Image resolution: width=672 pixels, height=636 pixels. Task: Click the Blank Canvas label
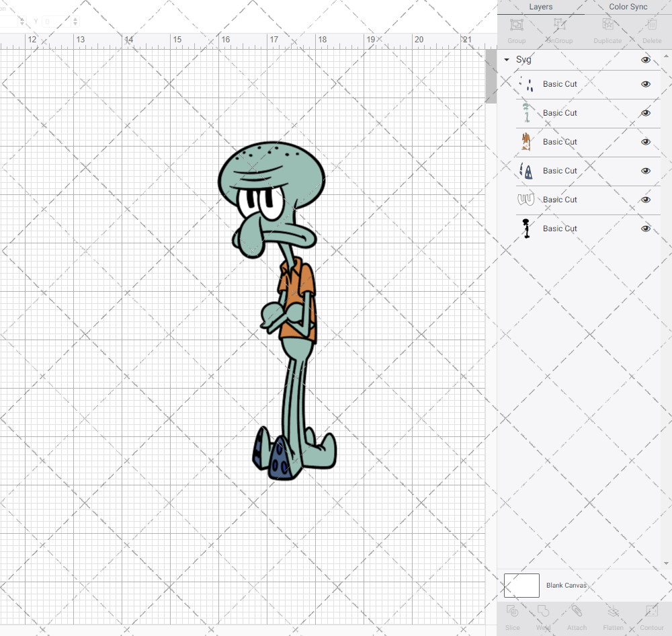pos(566,586)
